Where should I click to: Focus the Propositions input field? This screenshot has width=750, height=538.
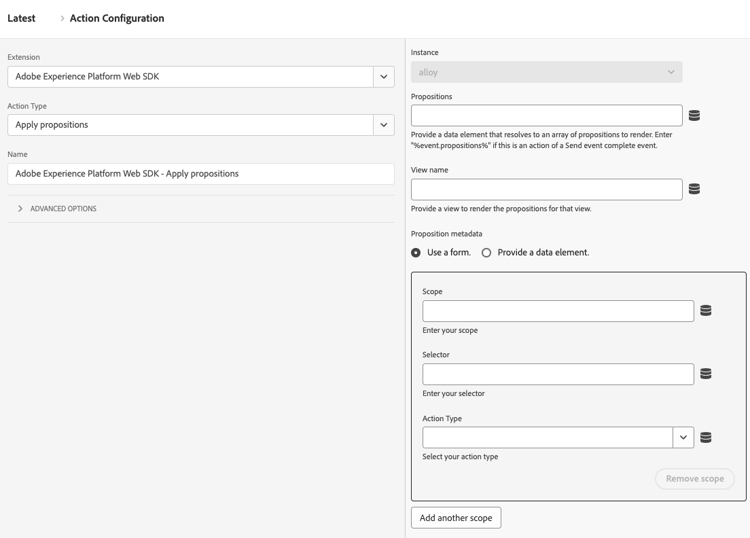tap(546, 115)
